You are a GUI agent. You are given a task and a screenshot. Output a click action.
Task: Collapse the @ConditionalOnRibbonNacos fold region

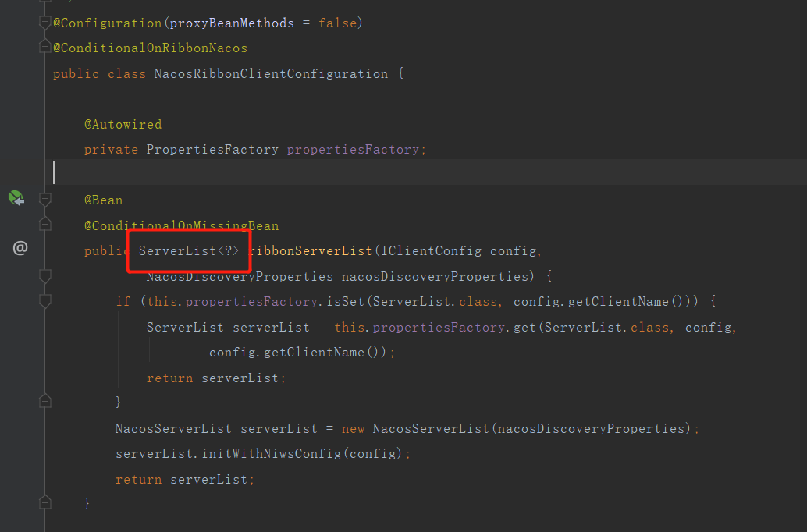pos(44,48)
